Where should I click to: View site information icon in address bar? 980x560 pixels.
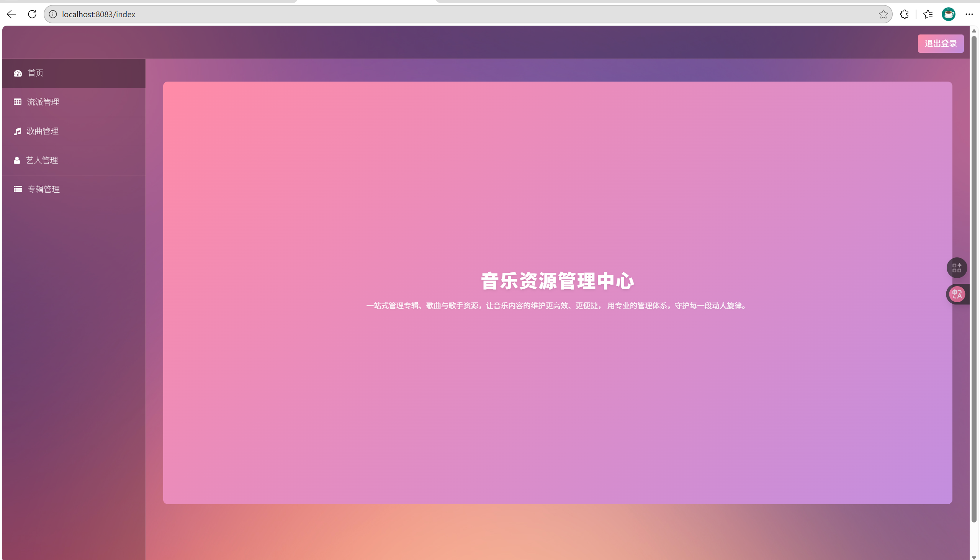point(53,14)
